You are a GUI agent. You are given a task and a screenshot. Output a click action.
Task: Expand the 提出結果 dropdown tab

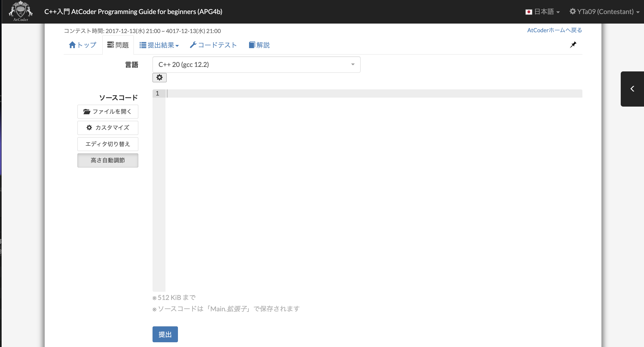click(159, 45)
